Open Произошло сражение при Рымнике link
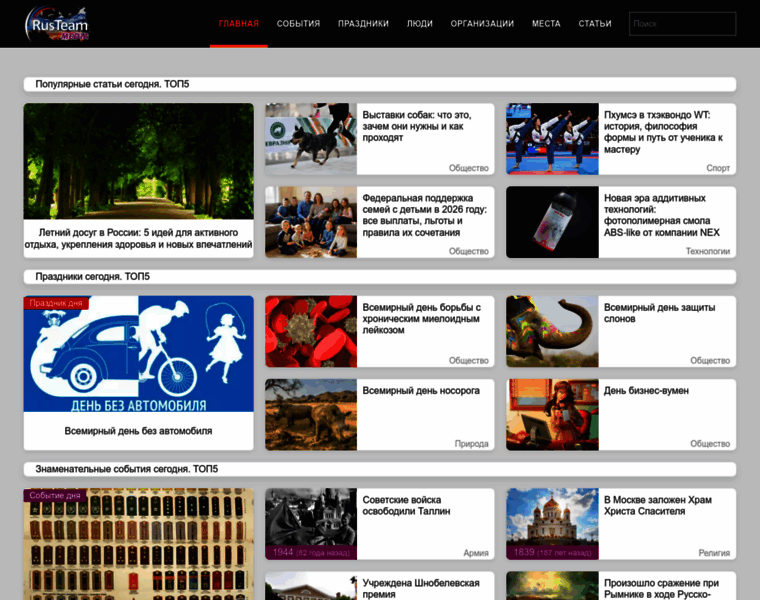The height and width of the screenshot is (600, 760). pyautogui.click(x=661, y=588)
